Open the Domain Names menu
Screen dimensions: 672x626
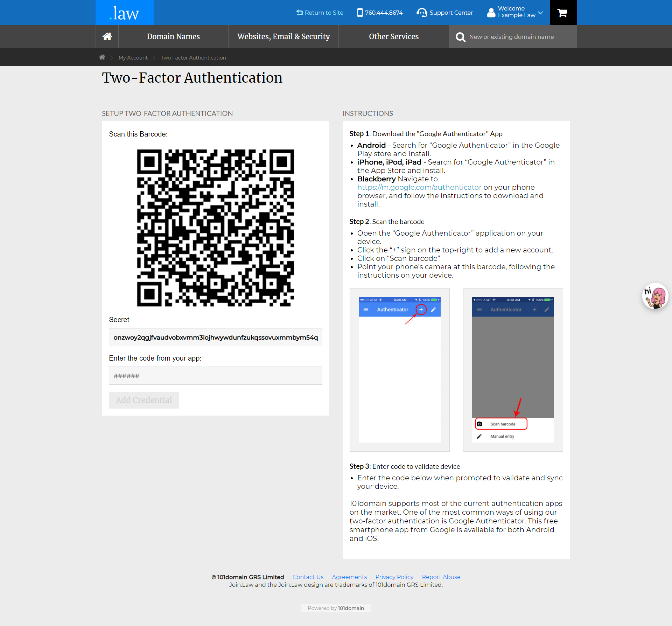click(x=173, y=36)
